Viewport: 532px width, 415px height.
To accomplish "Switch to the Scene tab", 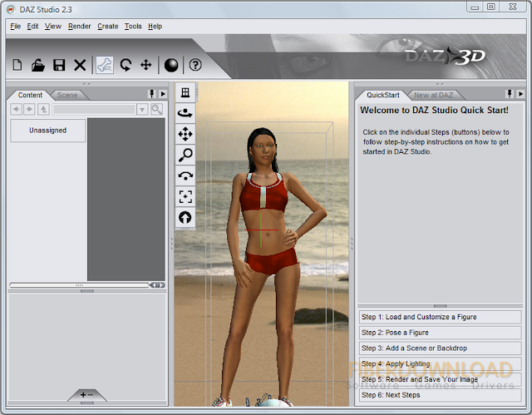I will coord(67,95).
